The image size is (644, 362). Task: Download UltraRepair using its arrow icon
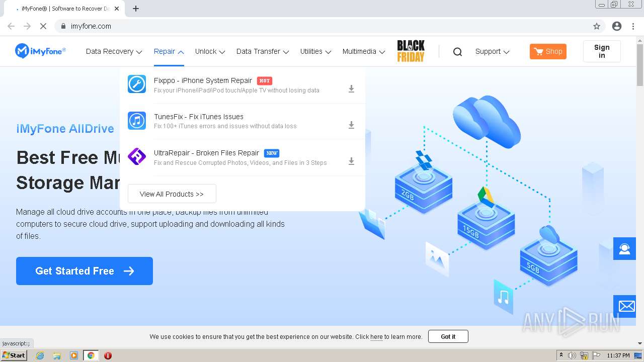[351, 161]
